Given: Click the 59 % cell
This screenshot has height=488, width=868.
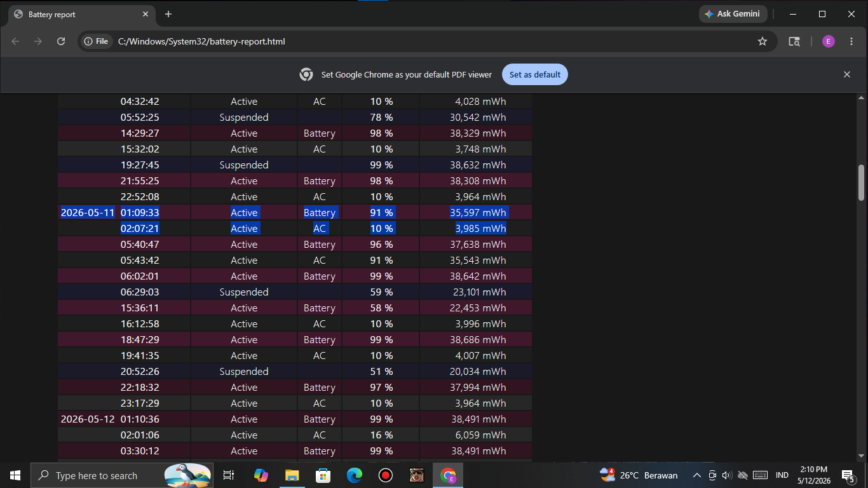Looking at the screenshot, I should pos(381,292).
